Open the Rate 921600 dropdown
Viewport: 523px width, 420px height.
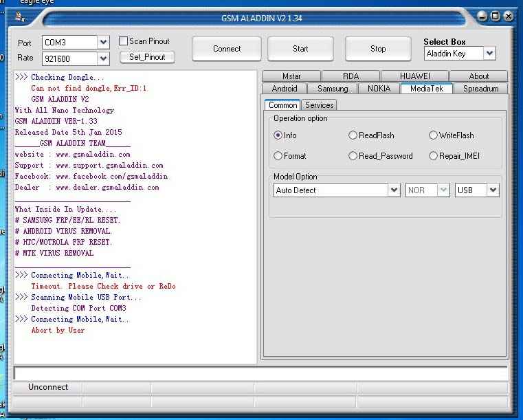[x=103, y=58]
